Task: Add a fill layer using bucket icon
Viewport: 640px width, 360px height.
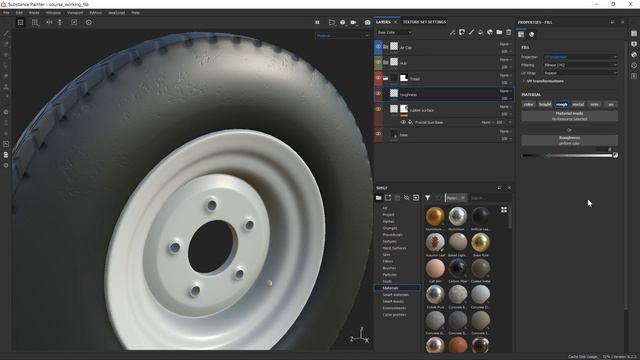Action: coord(480,32)
